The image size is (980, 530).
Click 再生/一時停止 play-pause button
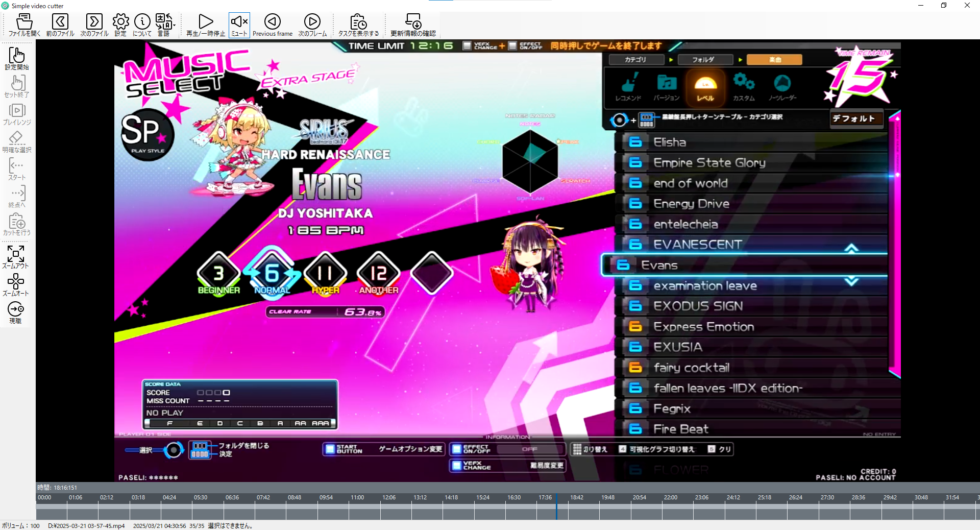pos(206,25)
